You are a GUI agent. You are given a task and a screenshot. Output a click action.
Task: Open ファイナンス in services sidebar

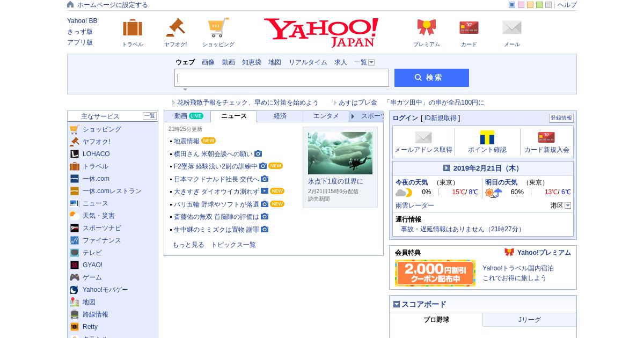(x=102, y=240)
